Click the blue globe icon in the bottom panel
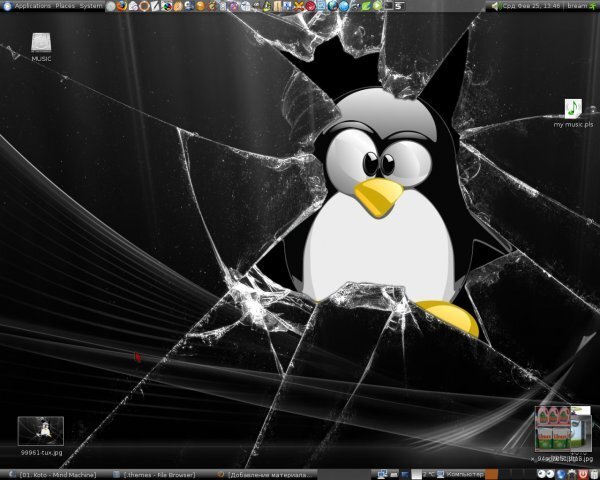This screenshot has height=480, width=600. pyautogui.click(x=561, y=474)
